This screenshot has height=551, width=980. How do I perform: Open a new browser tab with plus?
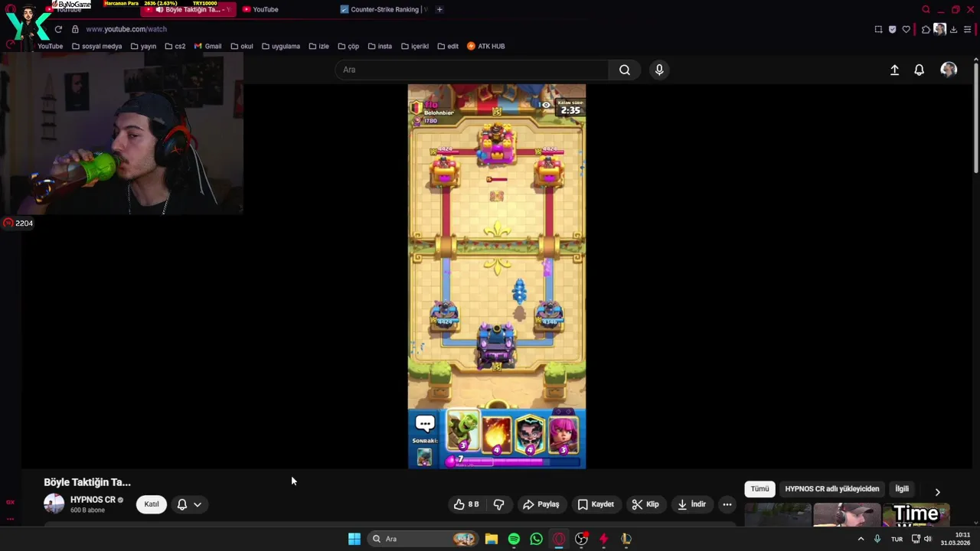pos(439,9)
